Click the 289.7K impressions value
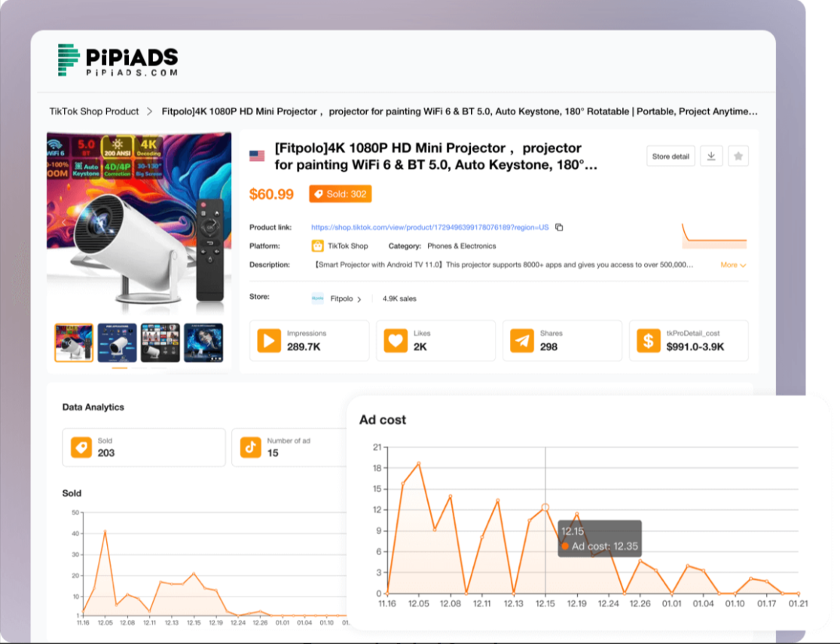The height and width of the screenshot is (644, 840). tap(304, 347)
